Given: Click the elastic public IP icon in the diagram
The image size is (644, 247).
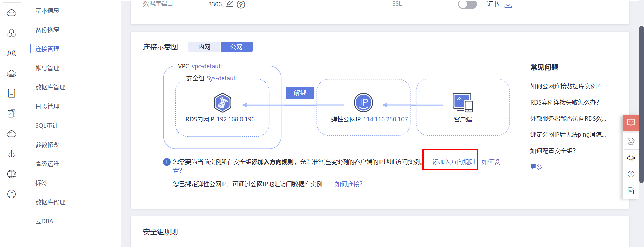Looking at the screenshot, I should point(363,102).
